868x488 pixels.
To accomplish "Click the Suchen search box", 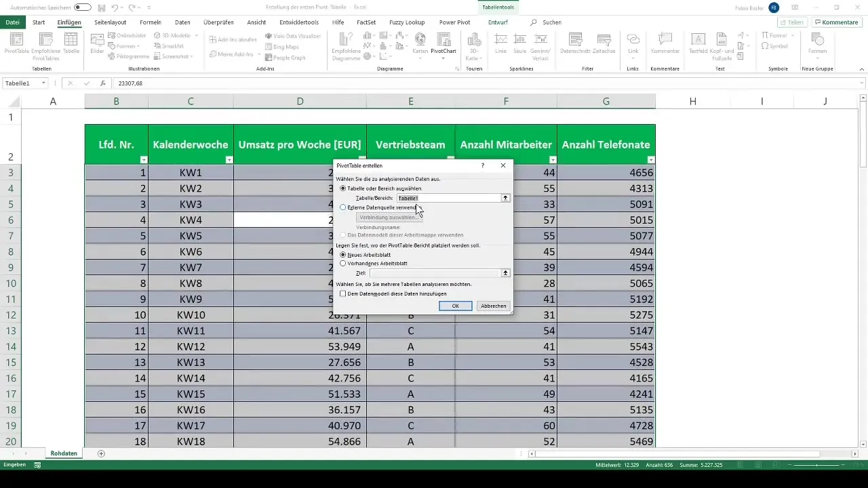I will 547,22.
